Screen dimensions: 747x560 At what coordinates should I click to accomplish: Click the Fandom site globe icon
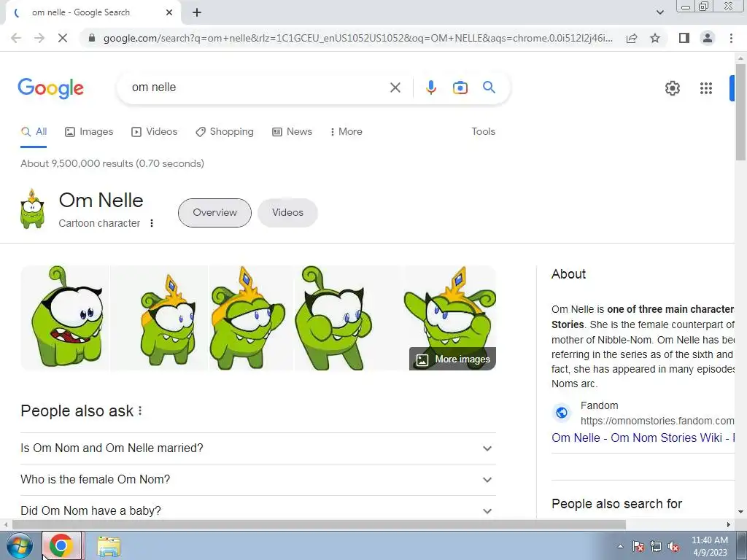tap(562, 413)
